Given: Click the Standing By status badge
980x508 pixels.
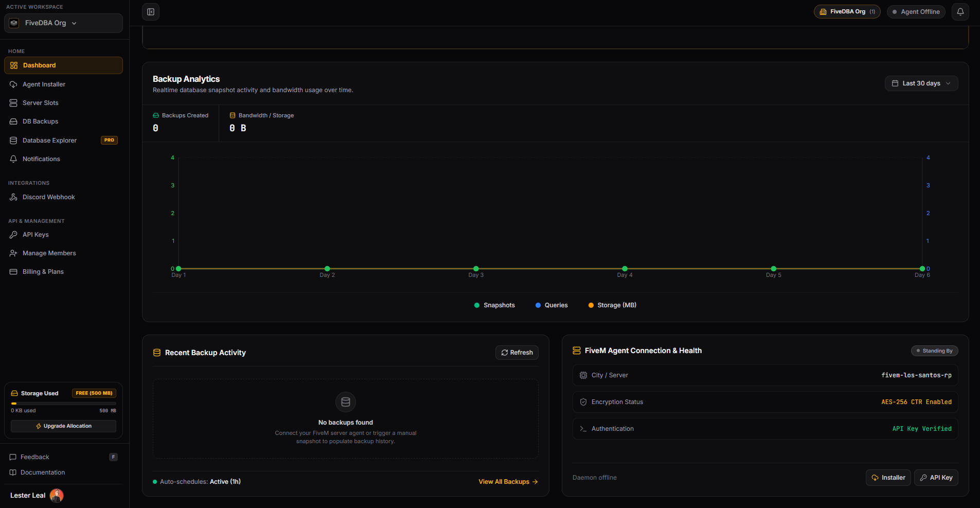Looking at the screenshot, I should coord(934,351).
